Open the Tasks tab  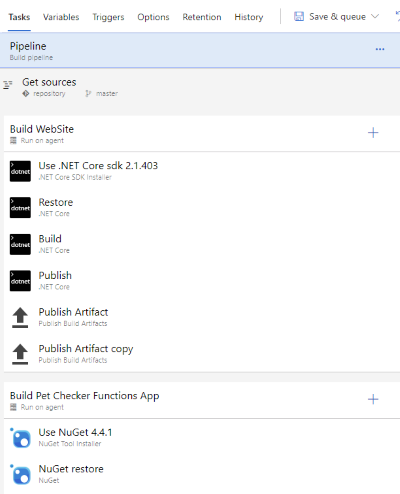tap(19, 17)
